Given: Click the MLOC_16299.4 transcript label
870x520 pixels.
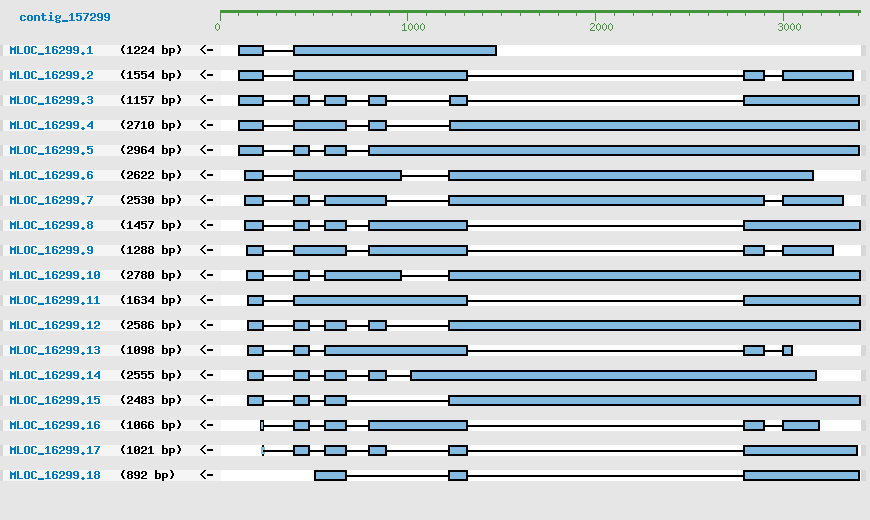Looking at the screenshot, I should pyautogui.click(x=51, y=125).
